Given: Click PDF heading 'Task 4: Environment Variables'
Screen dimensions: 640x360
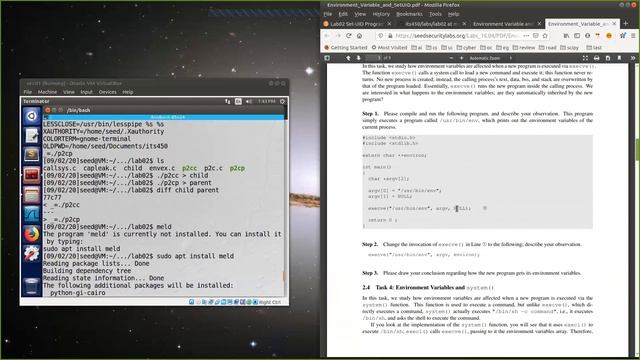Looking at the screenshot, I should (x=420, y=287).
